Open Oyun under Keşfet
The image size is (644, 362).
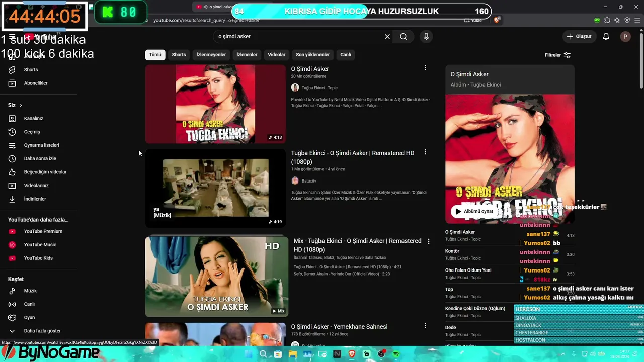click(x=29, y=318)
